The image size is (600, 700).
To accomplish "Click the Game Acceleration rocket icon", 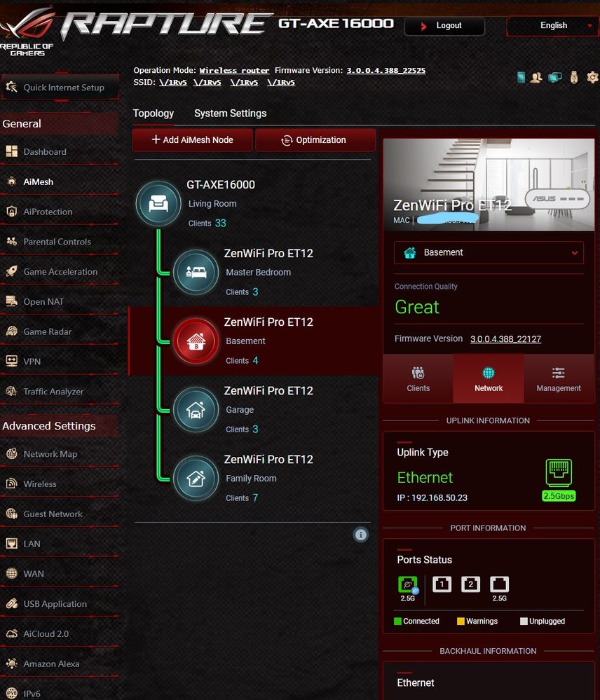I will [12, 271].
